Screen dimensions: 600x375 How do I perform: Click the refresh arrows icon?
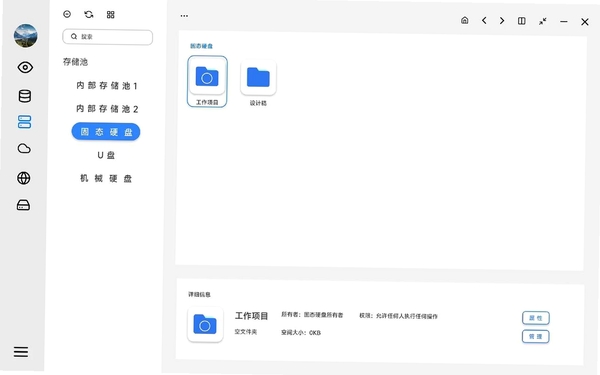pos(89,15)
